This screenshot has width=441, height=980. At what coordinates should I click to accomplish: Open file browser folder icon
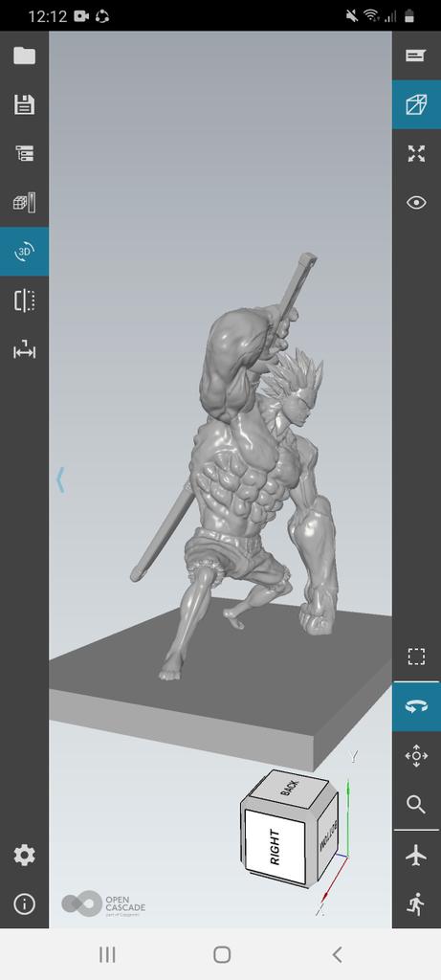(24, 56)
